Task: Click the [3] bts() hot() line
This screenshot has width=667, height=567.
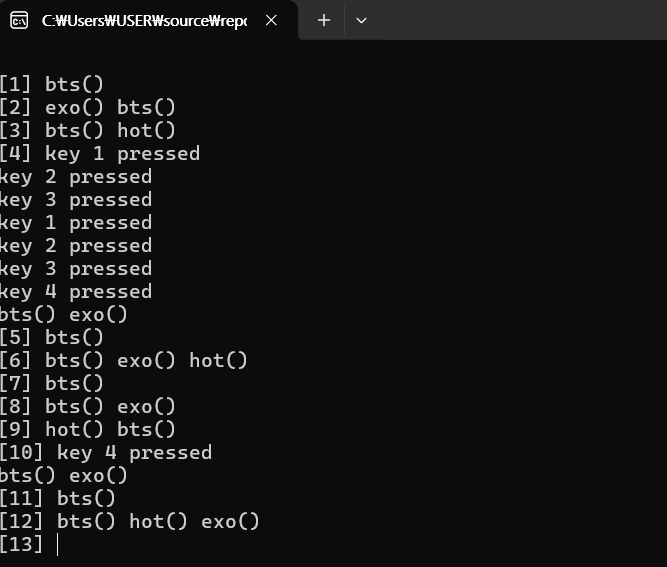Action: (x=88, y=130)
